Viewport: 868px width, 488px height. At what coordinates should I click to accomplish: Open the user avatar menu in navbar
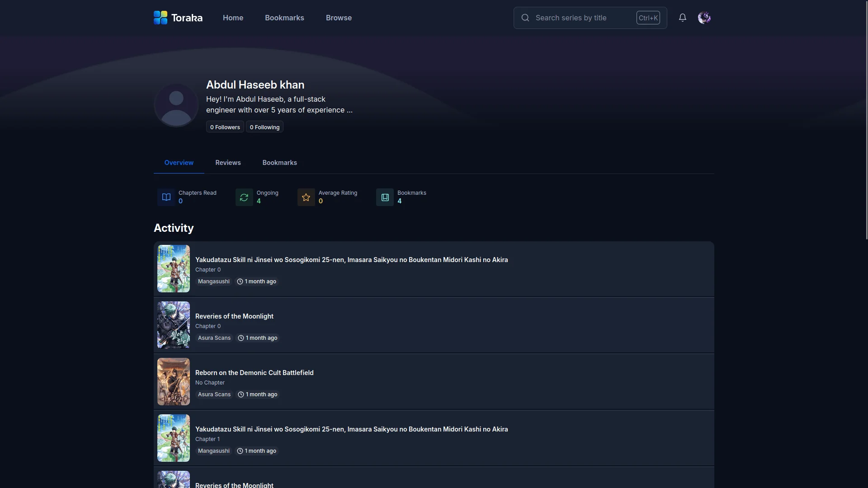coord(704,18)
